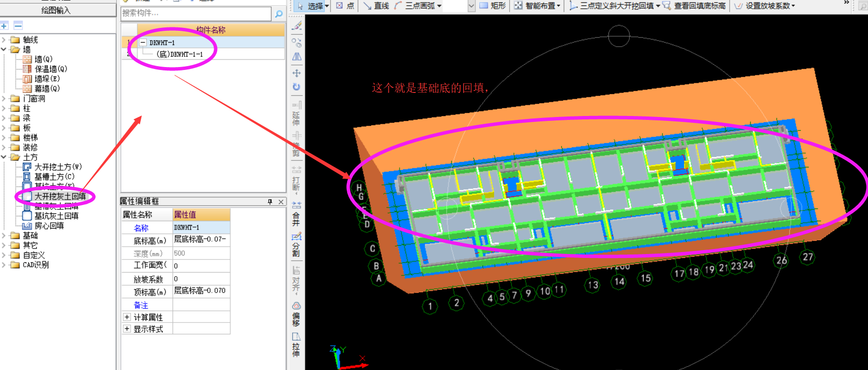
Task: Expand the 自定义 tree folder
Action: click(4, 255)
